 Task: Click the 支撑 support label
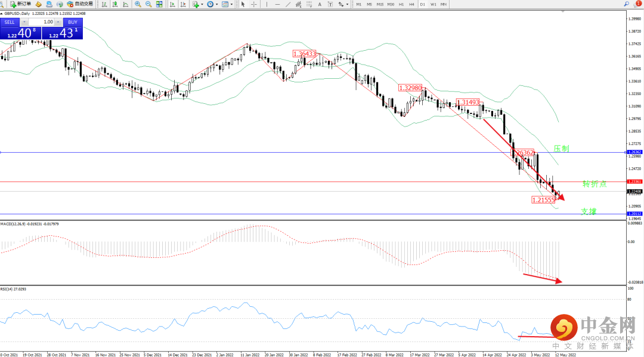pos(588,211)
